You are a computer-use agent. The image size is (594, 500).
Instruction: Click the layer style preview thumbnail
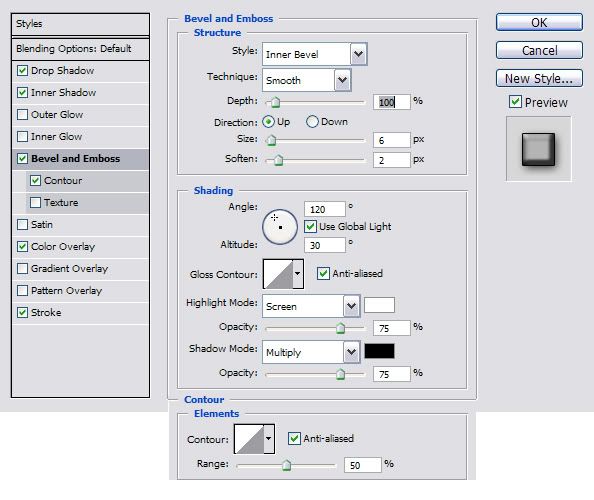(x=538, y=149)
